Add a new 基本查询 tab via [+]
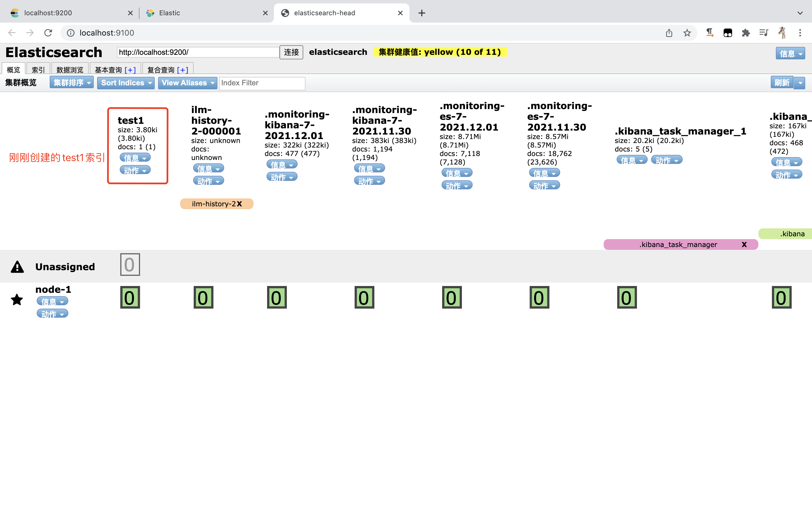Image resolution: width=812 pixels, height=507 pixels. pos(130,70)
